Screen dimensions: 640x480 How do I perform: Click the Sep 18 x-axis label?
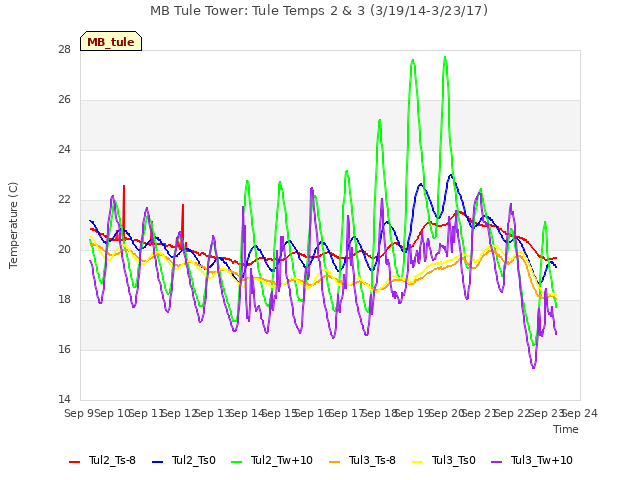click(x=380, y=413)
